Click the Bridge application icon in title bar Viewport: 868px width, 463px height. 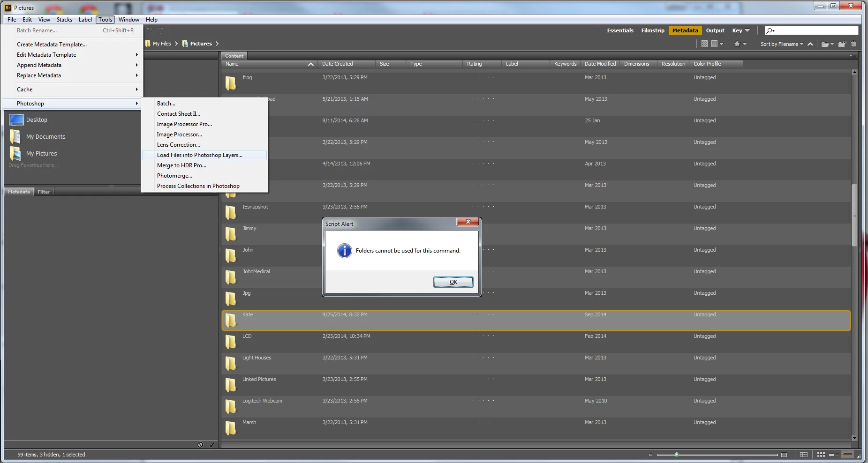[x=8, y=7]
